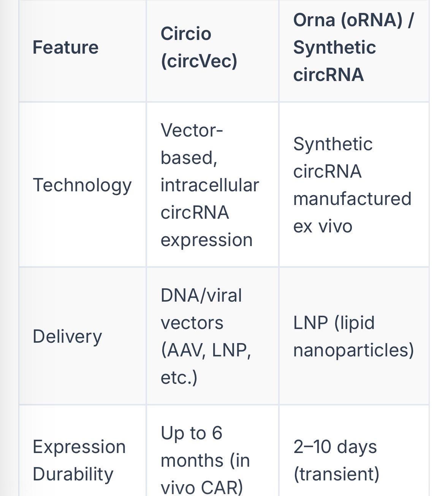448x496 pixels.
Task: Select the Technology row label
Action: 82,185
